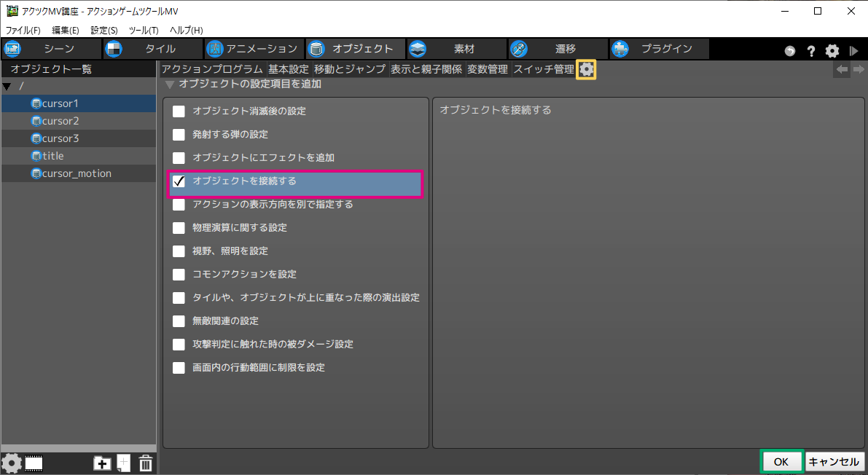The image size is (868, 475).
Task: Click the highlighted gear settings tab icon
Action: tap(586, 70)
